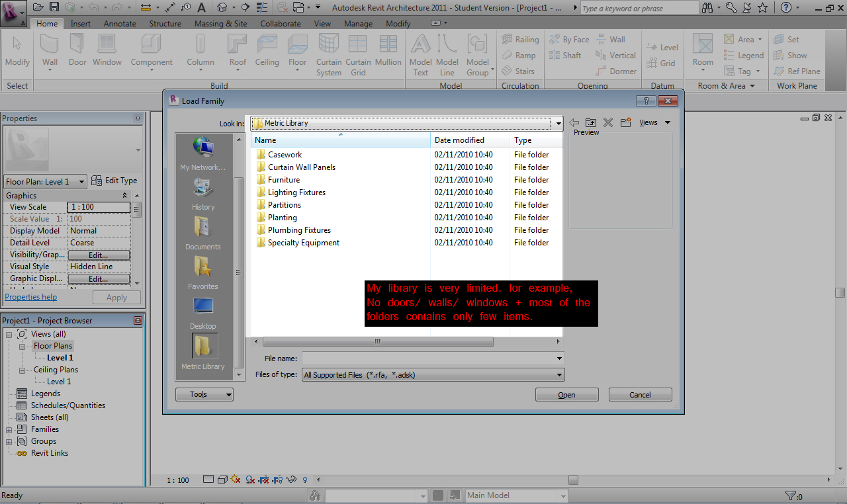
Task: Open the Views dropdown in Load Family dialog
Action: click(x=655, y=122)
